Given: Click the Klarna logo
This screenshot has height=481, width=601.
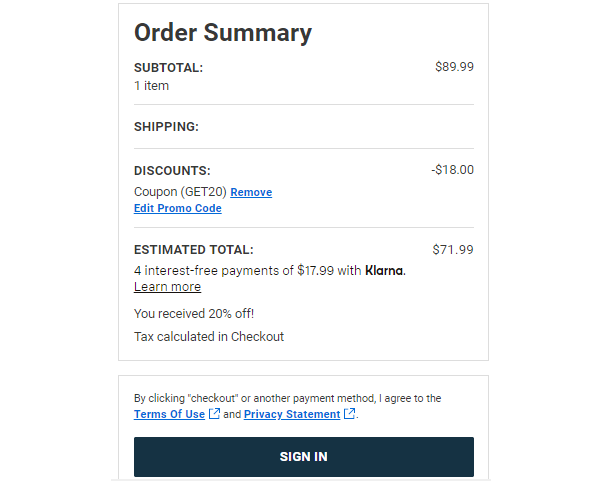Looking at the screenshot, I should (384, 270).
